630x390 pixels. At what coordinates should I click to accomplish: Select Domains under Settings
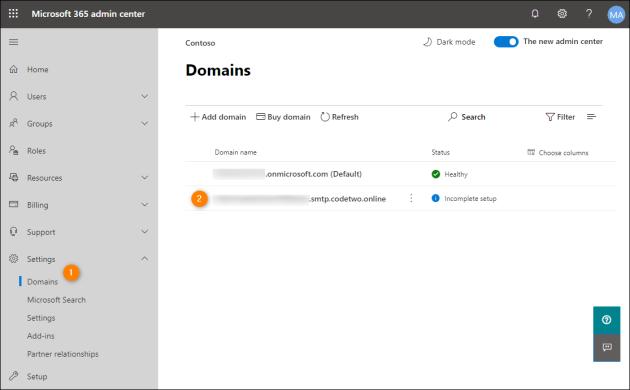click(42, 282)
